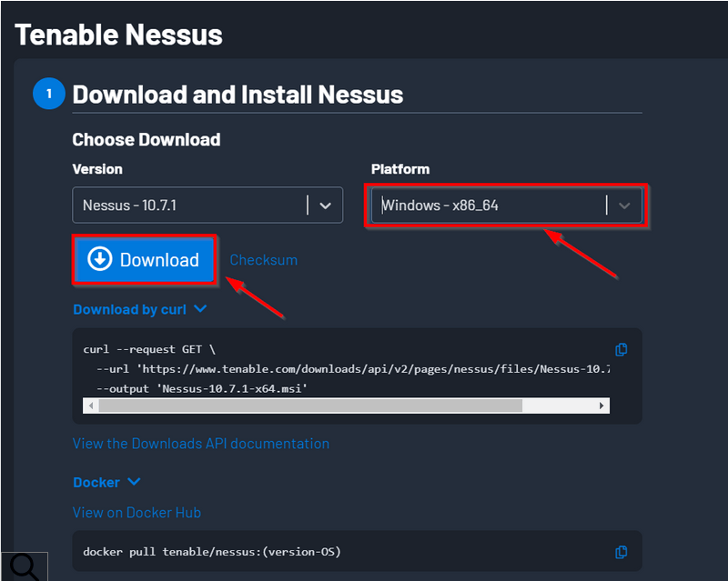Click the step 1 number badge

48,94
